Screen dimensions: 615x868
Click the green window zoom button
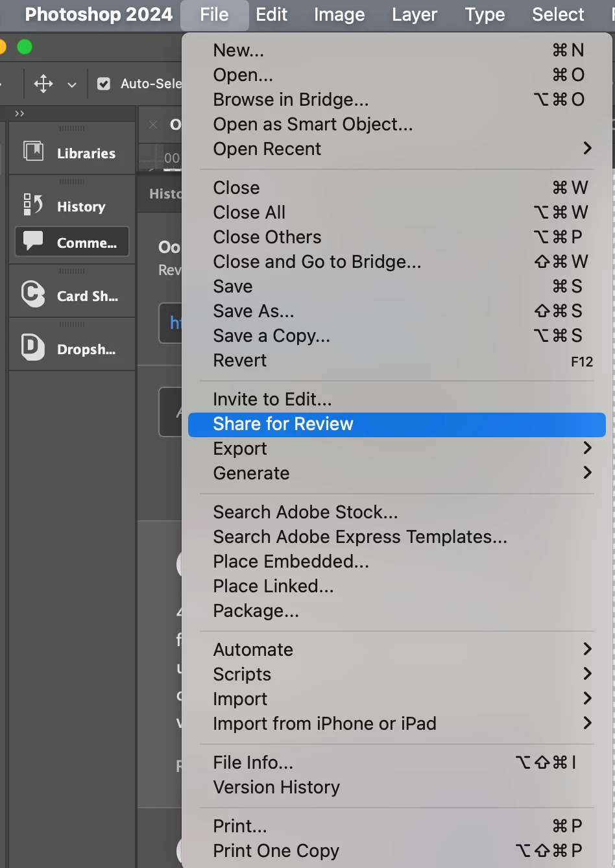tap(25, 47)
